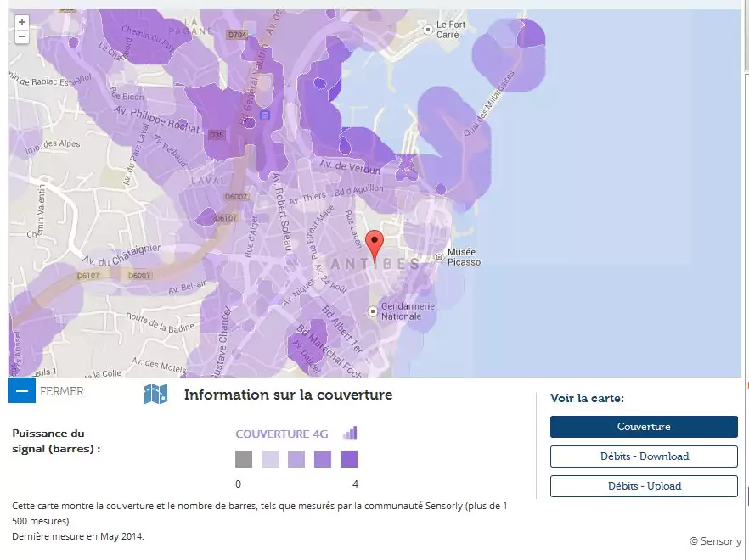Show the Couverture map view
The width and height of the screenshot is (749, 560).
(x=643, y=427)
